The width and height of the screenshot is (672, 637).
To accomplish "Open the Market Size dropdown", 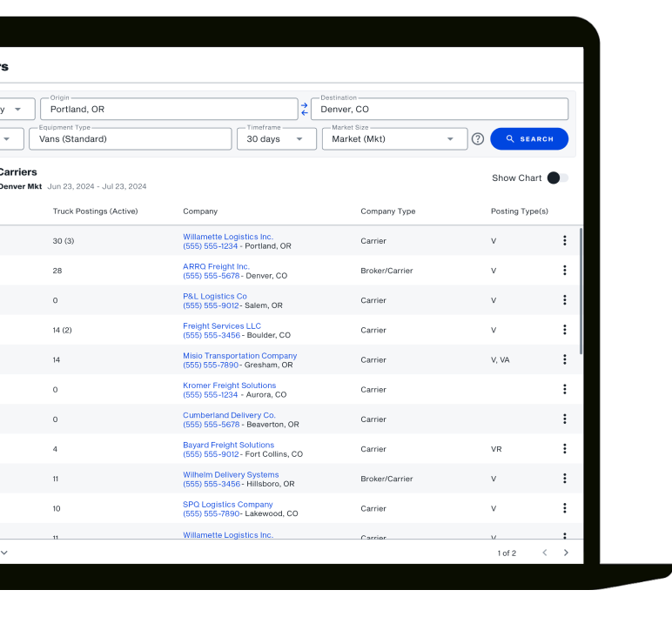I will tap(394, 138).
